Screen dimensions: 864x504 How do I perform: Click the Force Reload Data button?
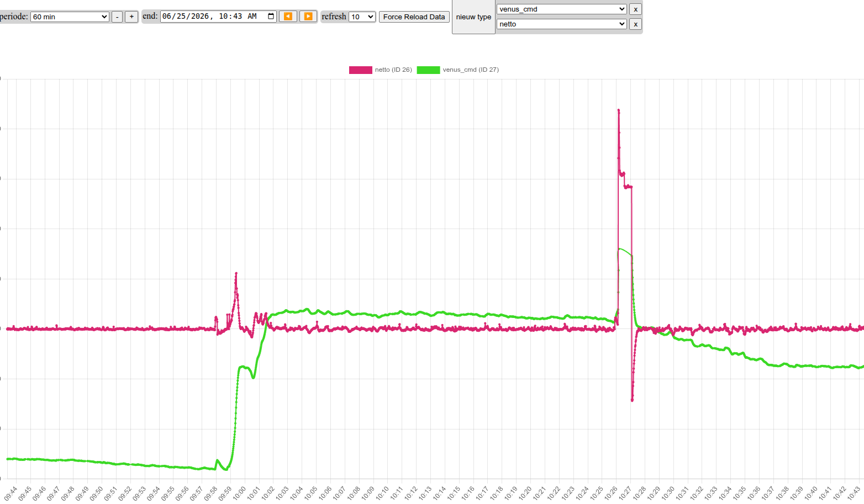(x=414, y=17)
